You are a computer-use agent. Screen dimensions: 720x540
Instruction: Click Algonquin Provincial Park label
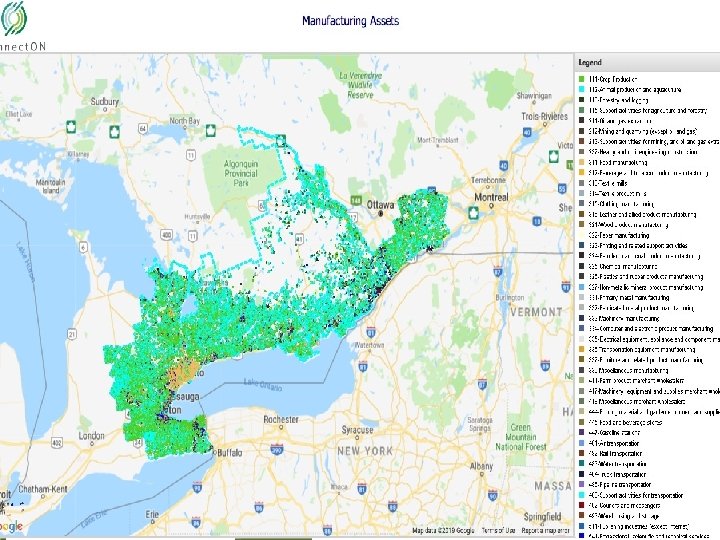241,173
